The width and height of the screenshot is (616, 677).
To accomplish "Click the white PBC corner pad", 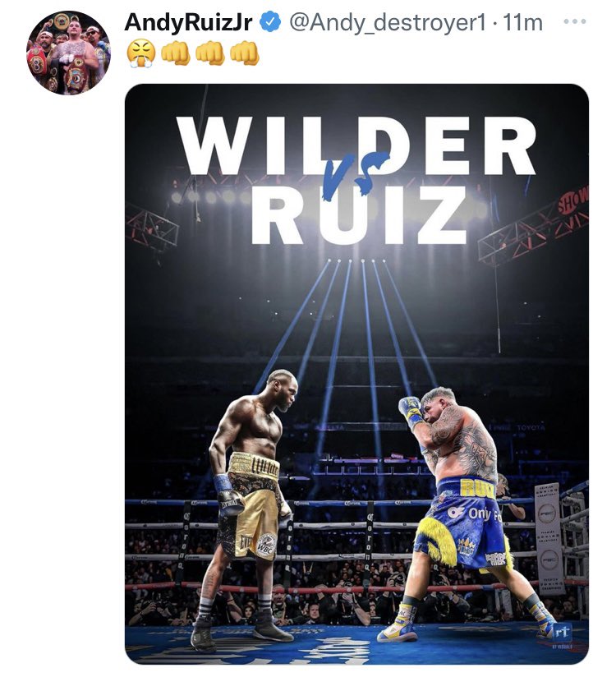I will tap(549, 539).
